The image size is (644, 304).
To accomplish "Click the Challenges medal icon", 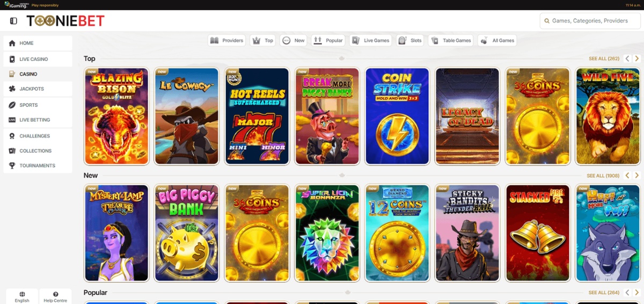I will coord(12,136).
